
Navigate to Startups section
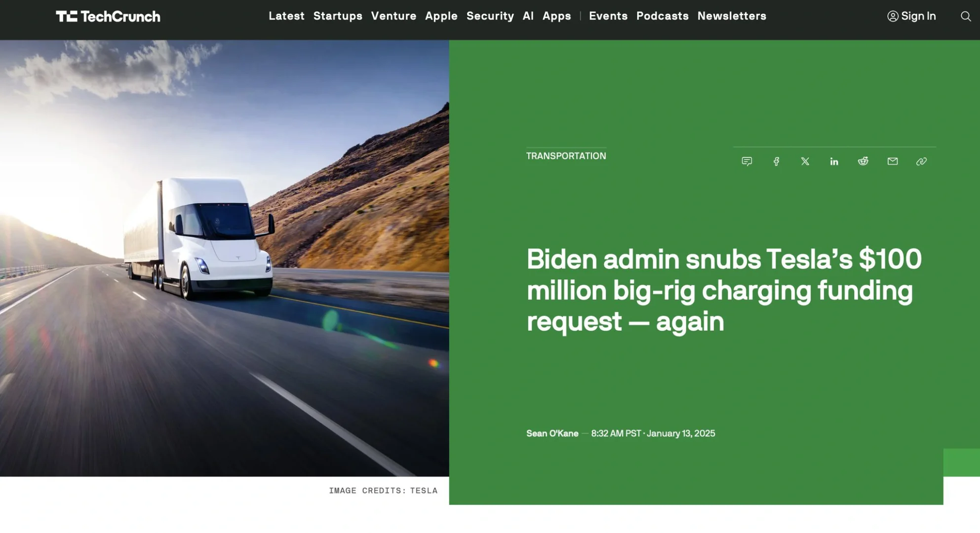tap(337, 15)
